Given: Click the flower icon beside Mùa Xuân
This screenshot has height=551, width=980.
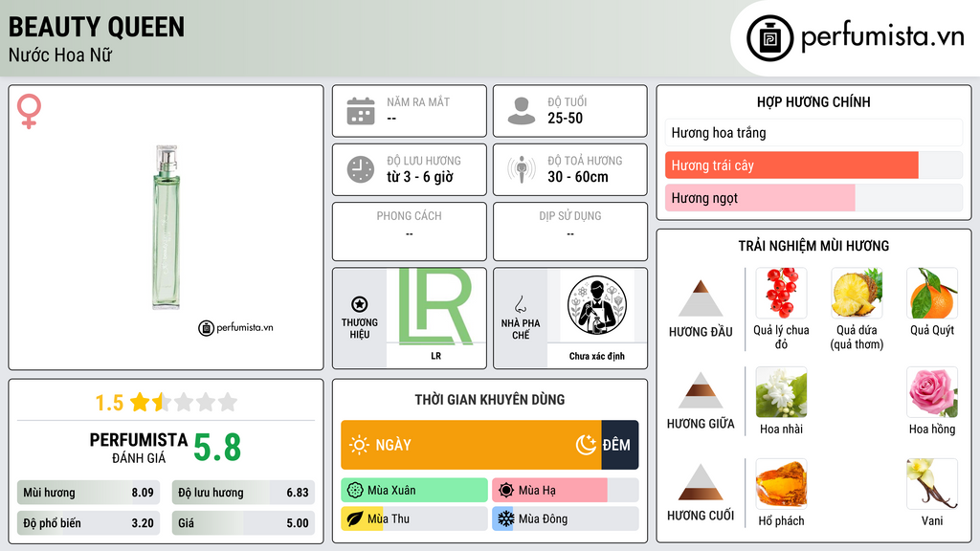Looking at the screenshot, I should tap(355, 490).
